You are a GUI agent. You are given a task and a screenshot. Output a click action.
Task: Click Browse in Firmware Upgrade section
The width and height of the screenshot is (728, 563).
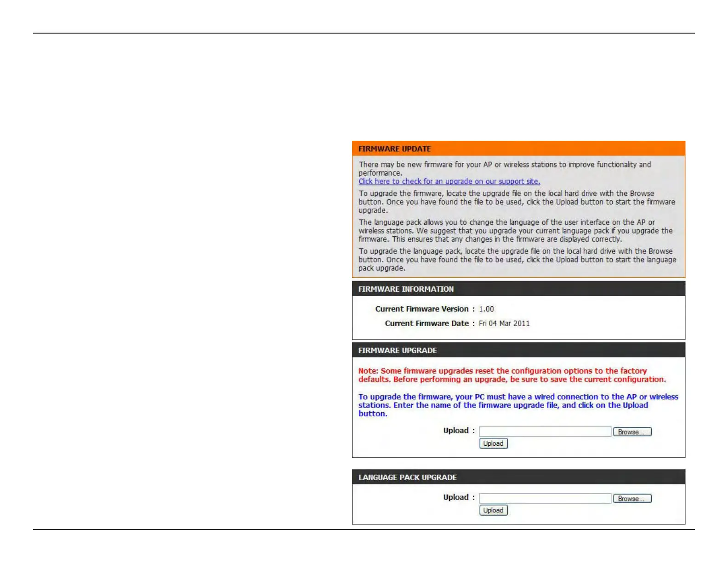632,432
